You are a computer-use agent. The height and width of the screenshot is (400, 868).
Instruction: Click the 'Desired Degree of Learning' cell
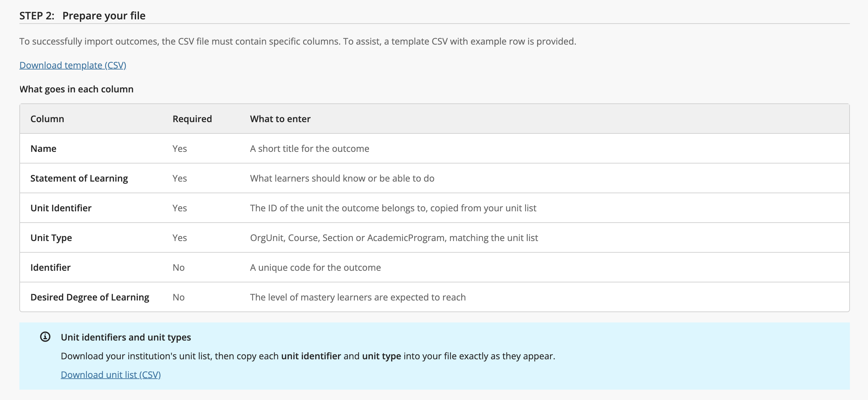pyautogui.click(x=90, y=297)
